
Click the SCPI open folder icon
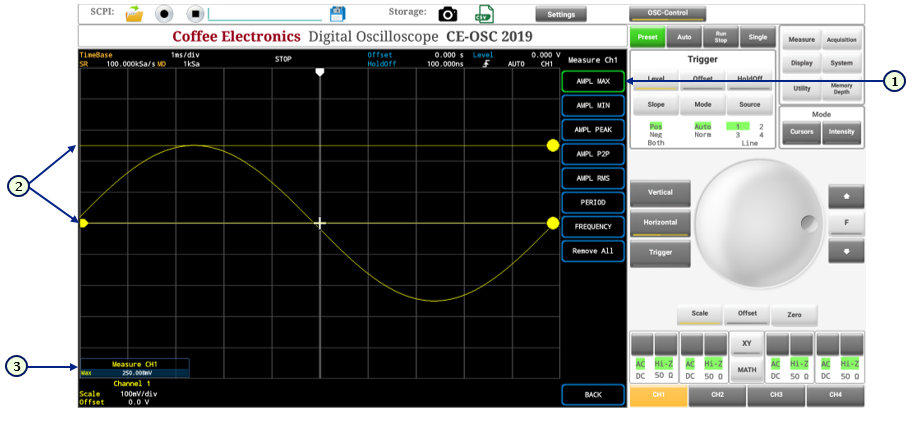[134, 14]
